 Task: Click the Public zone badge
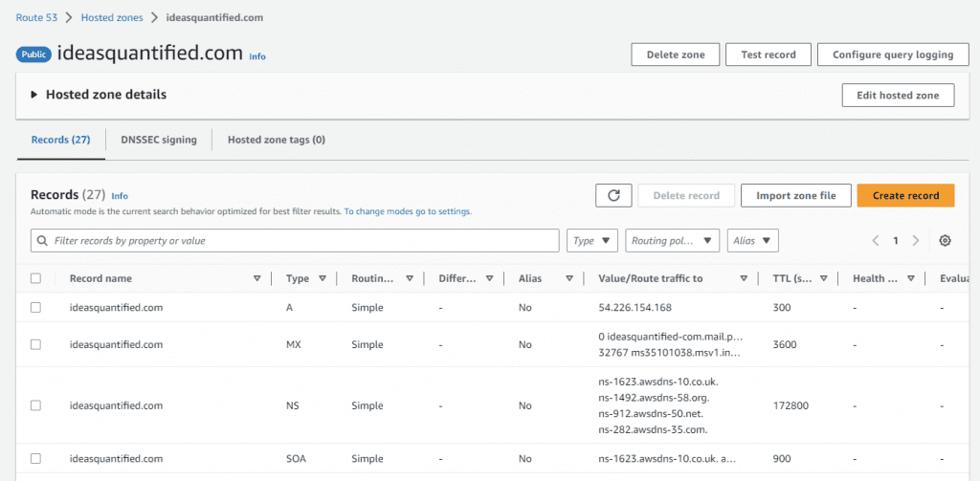[x=33, y=55]
